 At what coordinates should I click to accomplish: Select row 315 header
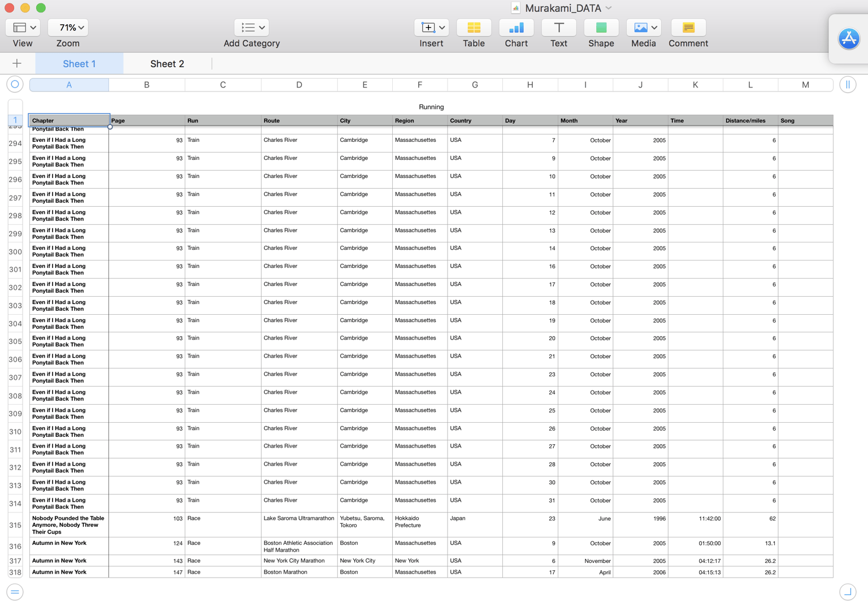15,525
